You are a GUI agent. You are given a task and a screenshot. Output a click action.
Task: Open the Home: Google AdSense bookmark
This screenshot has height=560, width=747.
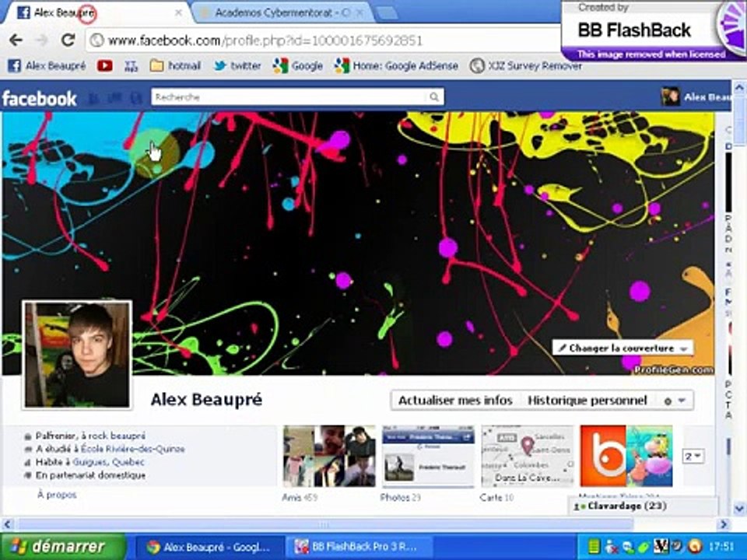click(396, 65)
